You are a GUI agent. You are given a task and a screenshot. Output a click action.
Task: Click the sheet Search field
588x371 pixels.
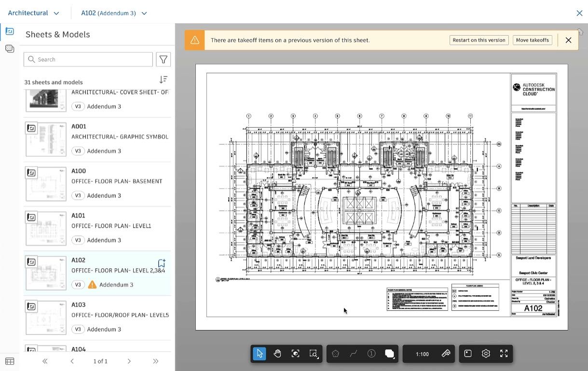[x=88, y=59]
